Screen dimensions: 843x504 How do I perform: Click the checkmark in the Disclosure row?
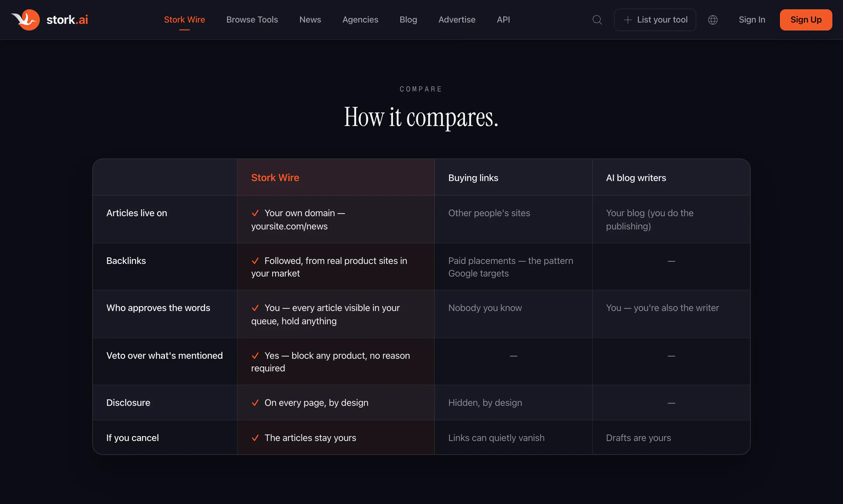tap(255, 403)
